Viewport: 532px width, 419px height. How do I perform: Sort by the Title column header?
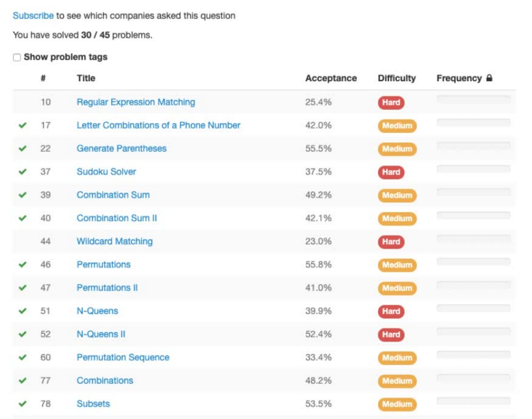pyautogui.click(x=86, y=78)
